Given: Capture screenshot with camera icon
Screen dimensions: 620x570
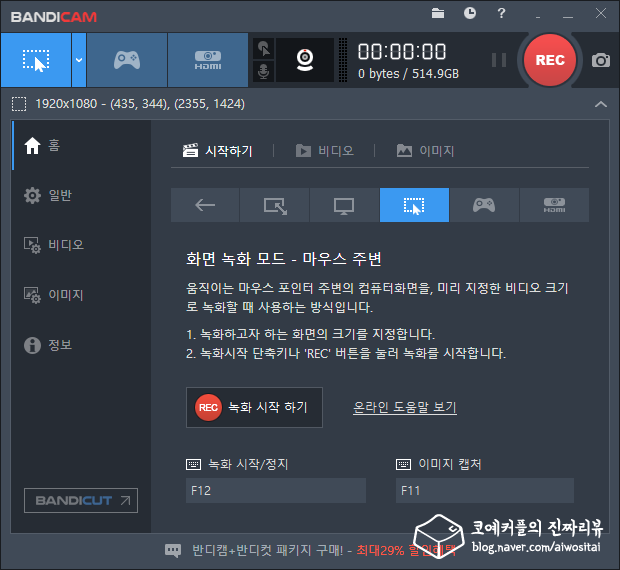Looking at the screenshot, I should pyautogui.click(x=601, y=60).
